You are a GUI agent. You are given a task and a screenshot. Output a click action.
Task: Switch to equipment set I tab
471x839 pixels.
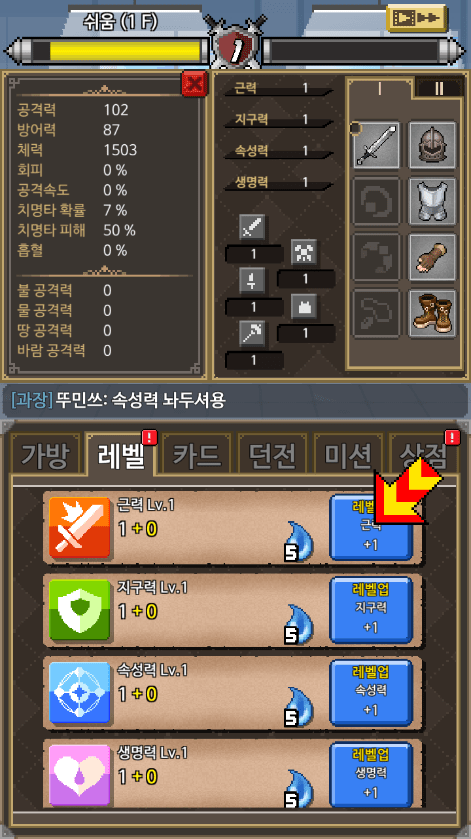click(379, 88)
